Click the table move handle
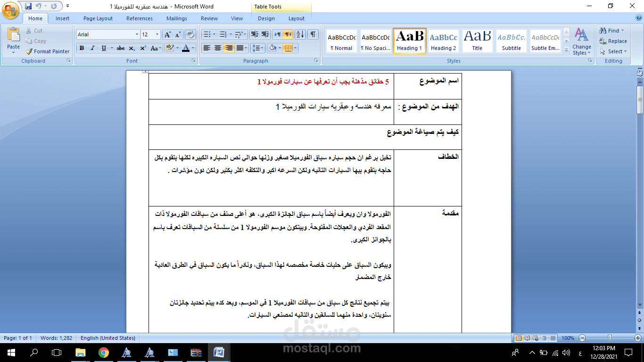Image resolution: width=644 pixels, height=362 pixels. 145,72
